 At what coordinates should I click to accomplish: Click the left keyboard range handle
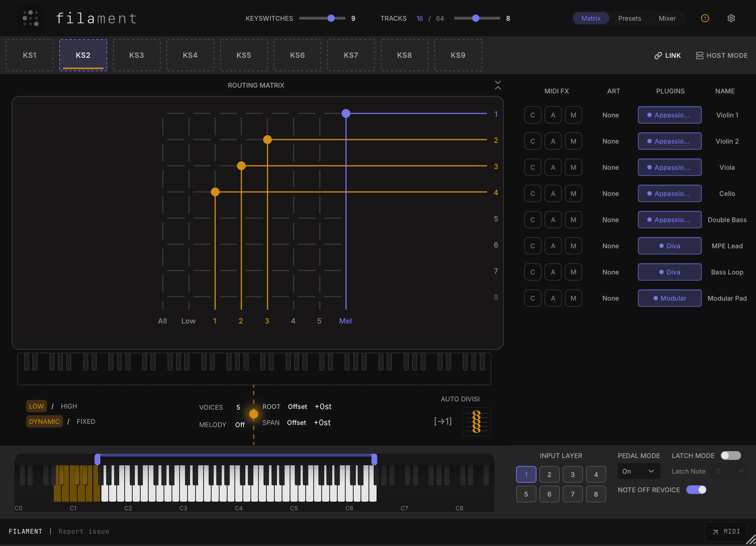click(x=97, y=459)
